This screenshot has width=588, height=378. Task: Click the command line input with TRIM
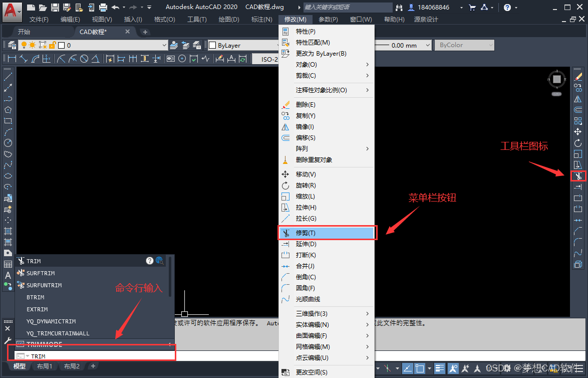pos(95,356)
